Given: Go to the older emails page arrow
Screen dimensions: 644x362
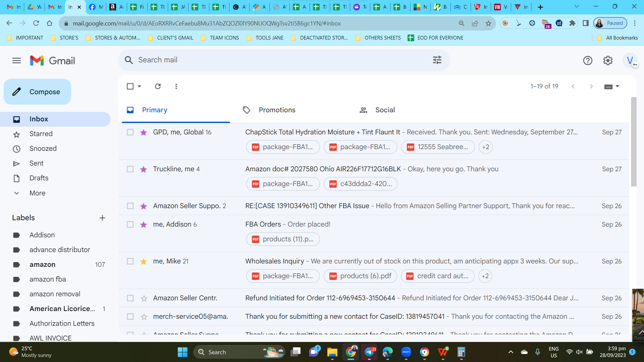Looking at the screenshot, I should 591,86.
